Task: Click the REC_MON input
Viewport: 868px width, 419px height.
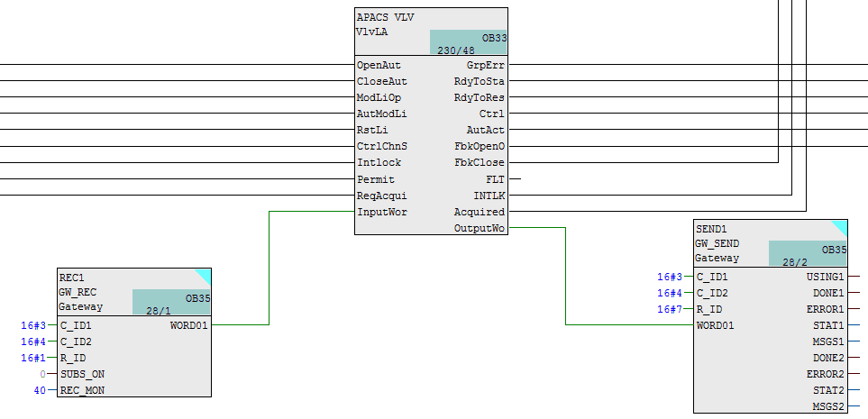Action: (x=83, y=391)
